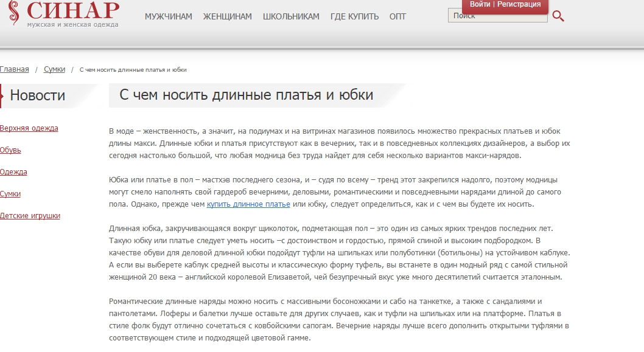Open the ЖЕНЩИНАМ menu
This screenshot has height=352, width=644.
[228, 16]
